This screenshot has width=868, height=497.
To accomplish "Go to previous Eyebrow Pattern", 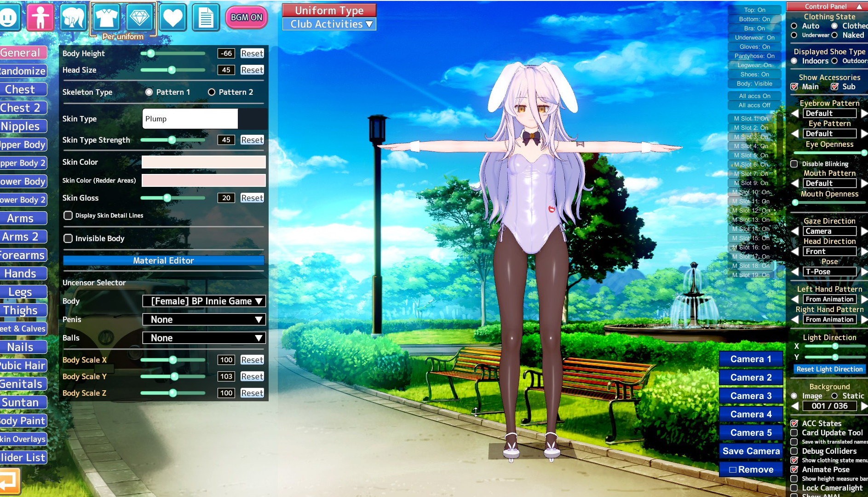I will pos(795,113).
